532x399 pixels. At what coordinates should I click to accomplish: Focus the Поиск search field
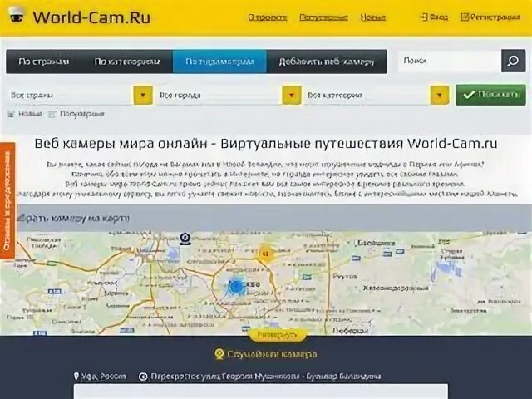point(449,61)
